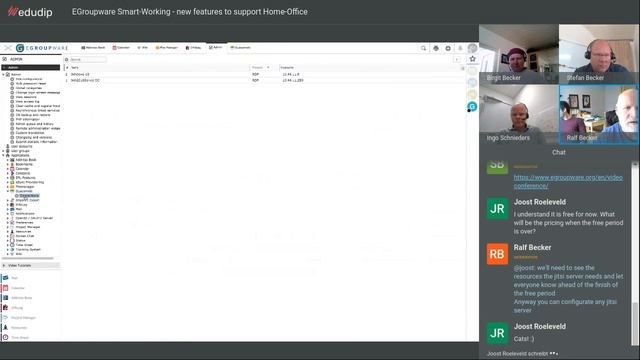The height and width of the screenshot is (360, 640).
Task: Collapse the Applications tree node
Action: [3, 156]
